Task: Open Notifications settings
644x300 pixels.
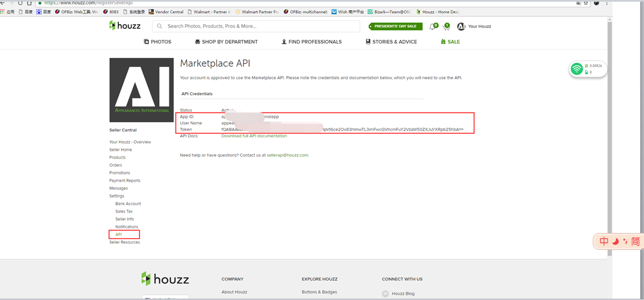Action: [127, 227]
